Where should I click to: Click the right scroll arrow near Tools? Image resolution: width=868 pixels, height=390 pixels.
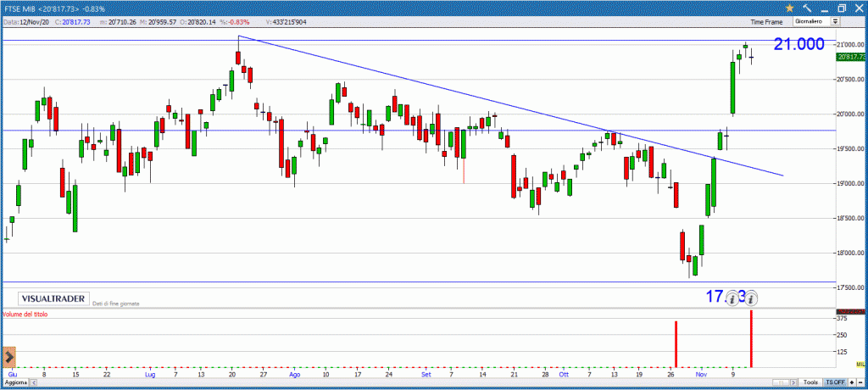pos(793,382)
